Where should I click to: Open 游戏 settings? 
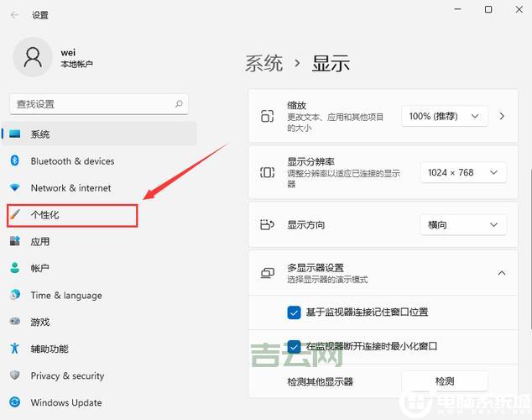pos(99,322)
